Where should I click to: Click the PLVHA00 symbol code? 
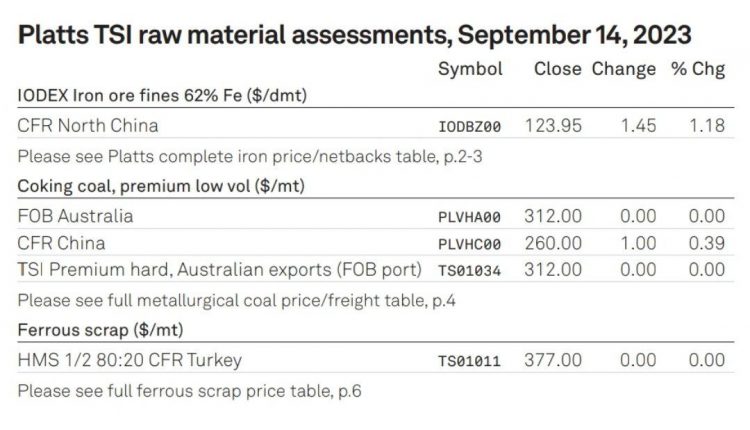coord(470,217)
